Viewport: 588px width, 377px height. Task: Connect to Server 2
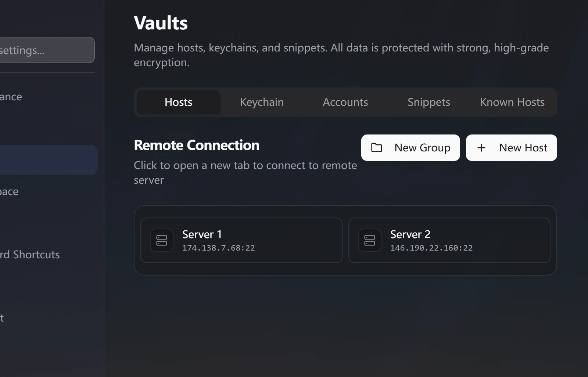pos(449,240)
